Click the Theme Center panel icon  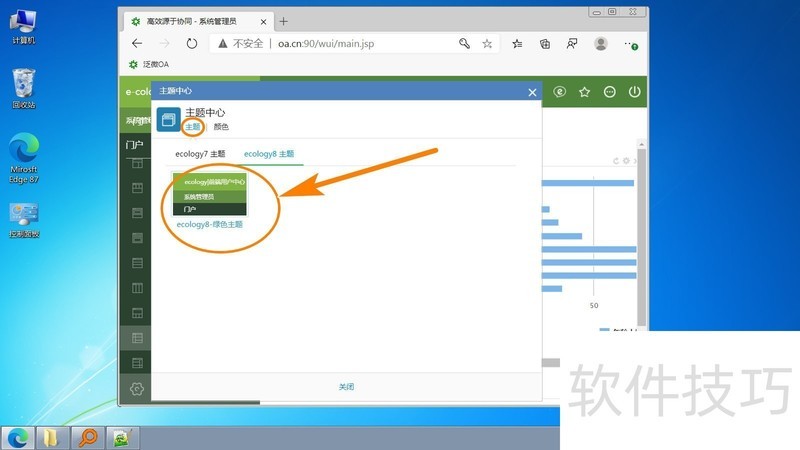pos(168,119)
